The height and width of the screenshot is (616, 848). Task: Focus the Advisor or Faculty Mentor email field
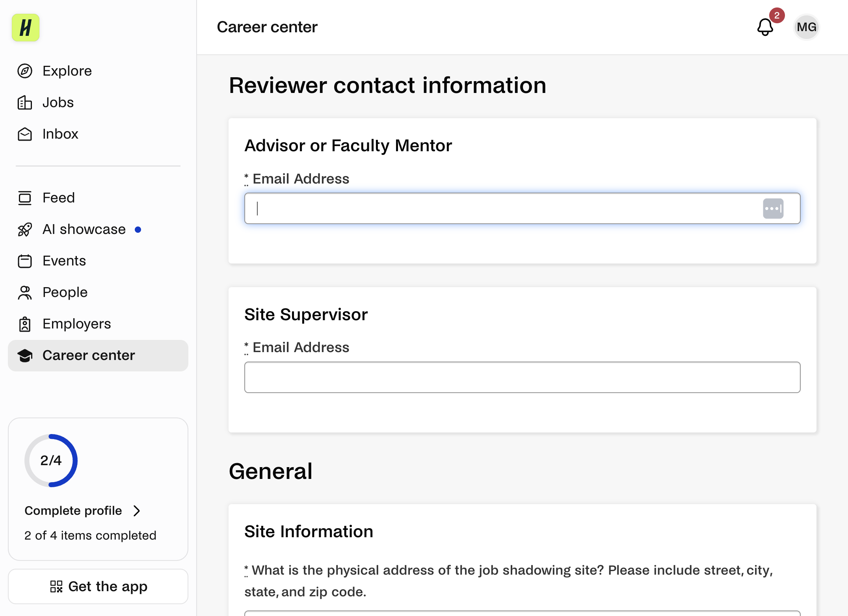(522, 208)
